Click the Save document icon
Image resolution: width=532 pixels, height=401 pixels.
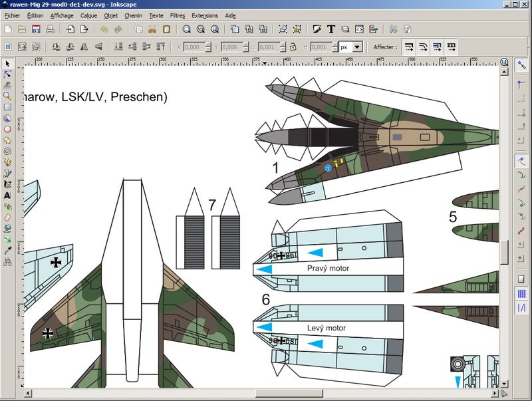36,29
